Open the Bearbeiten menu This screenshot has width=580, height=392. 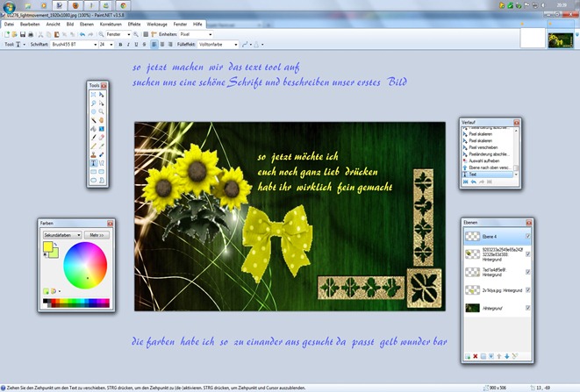coord(30,24)
